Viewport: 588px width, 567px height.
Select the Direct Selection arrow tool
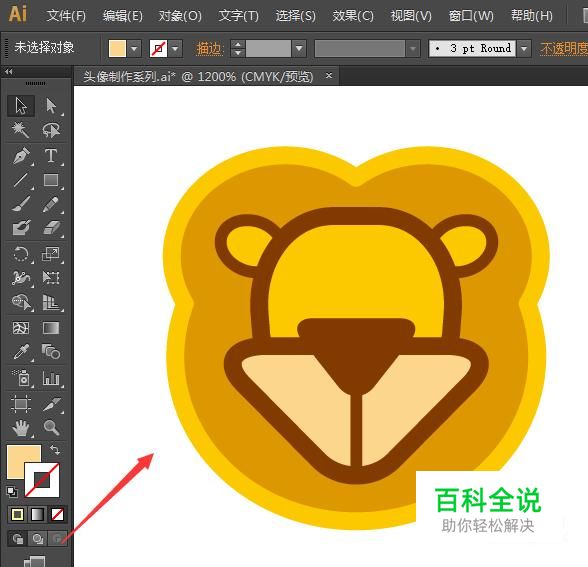click(51, 106)
